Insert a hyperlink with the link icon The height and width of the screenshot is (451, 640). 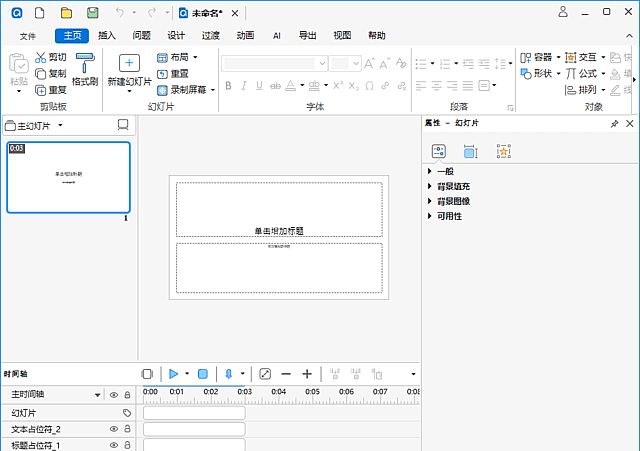pos(385,86)
